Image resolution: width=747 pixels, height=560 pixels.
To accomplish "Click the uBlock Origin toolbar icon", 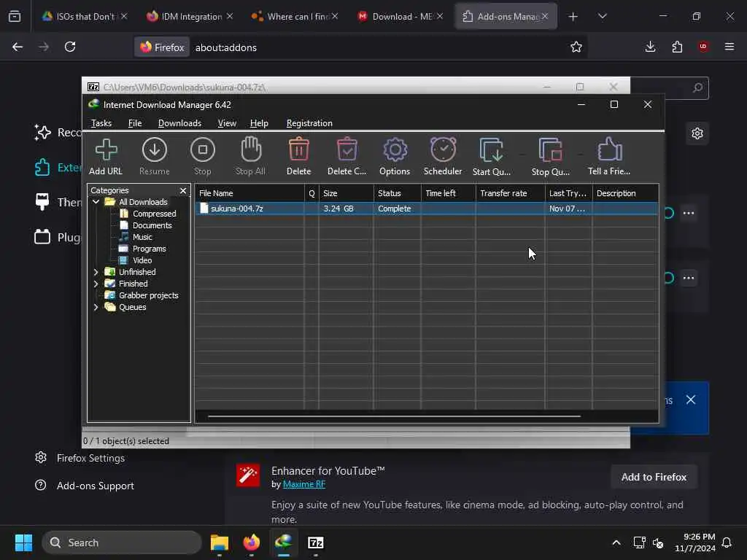I will click(703, 47).
